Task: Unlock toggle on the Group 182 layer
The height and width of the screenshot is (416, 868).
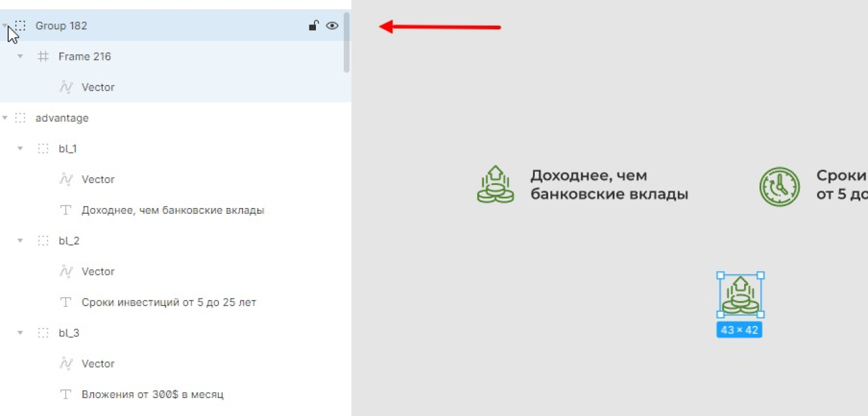Action: 313,26
